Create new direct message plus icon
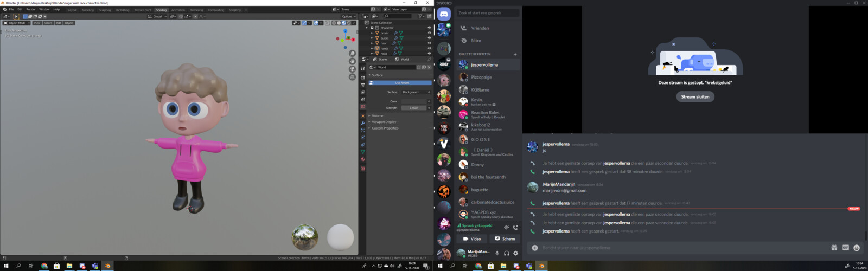This screenshot has width=868, height=271. (515, 54)
